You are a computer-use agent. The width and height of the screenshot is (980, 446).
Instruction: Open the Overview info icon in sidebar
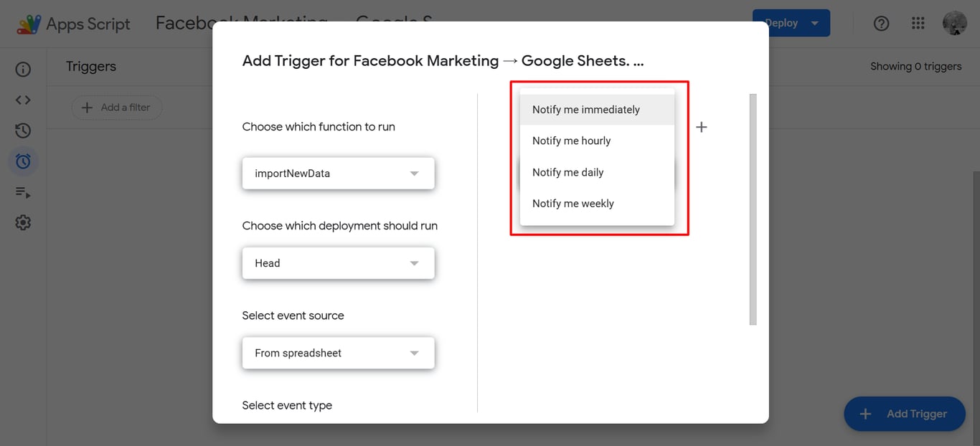point(23,70)
